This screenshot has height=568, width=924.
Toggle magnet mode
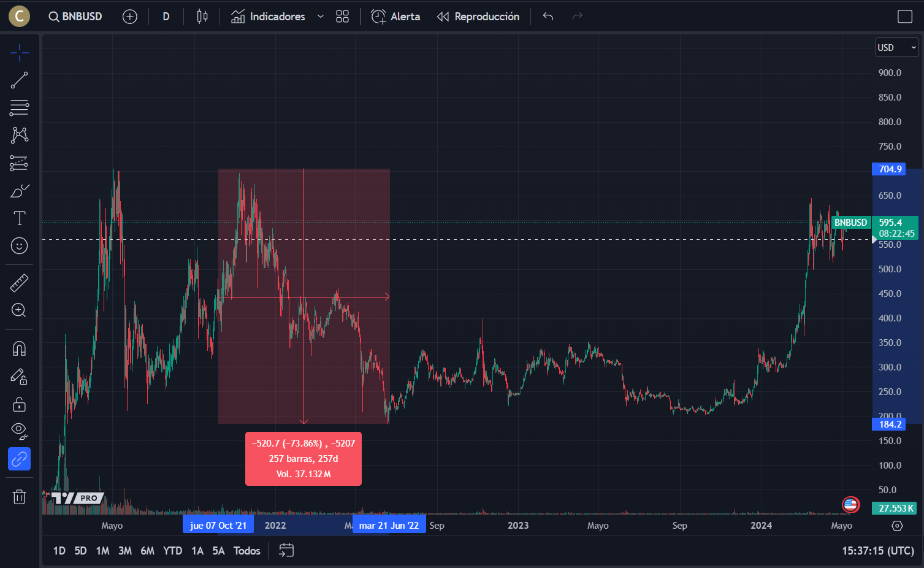click(20, 348)
